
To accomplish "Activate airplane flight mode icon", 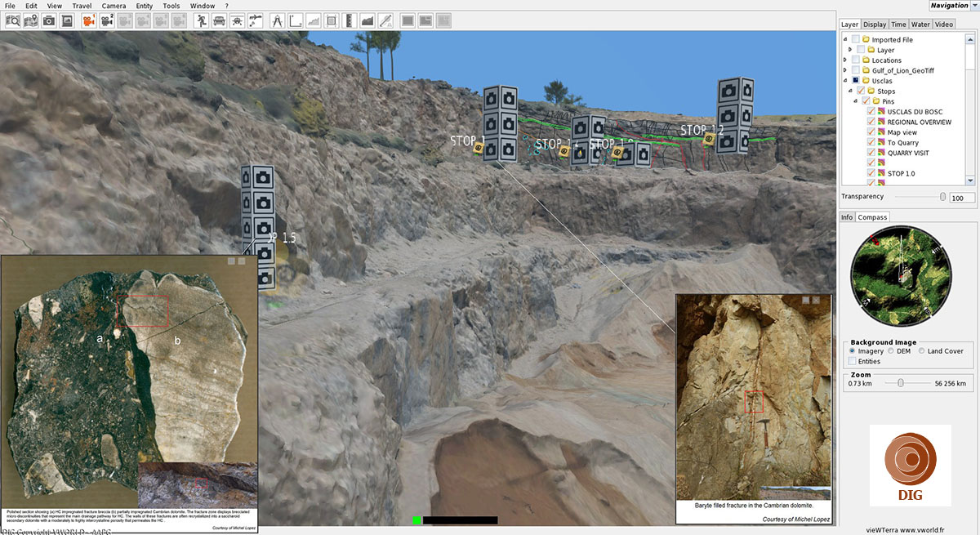I will pos(238,20).
